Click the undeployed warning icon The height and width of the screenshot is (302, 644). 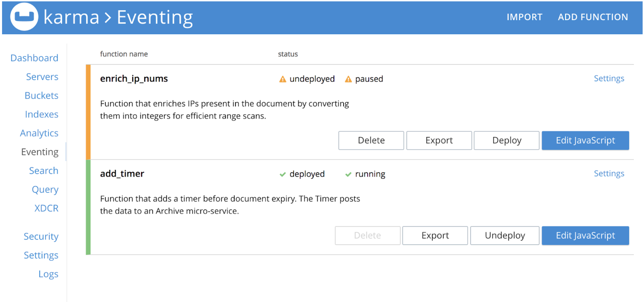click(x=283, y=79)
